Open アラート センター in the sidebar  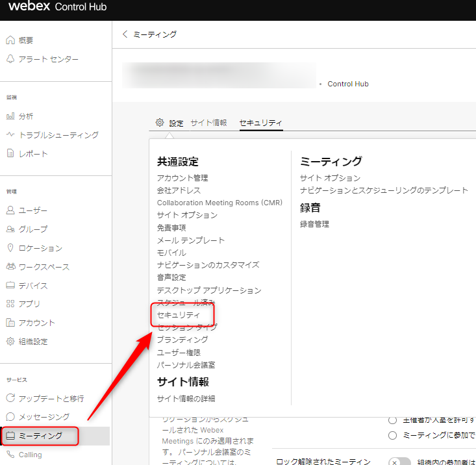click(x=49, y=59)
